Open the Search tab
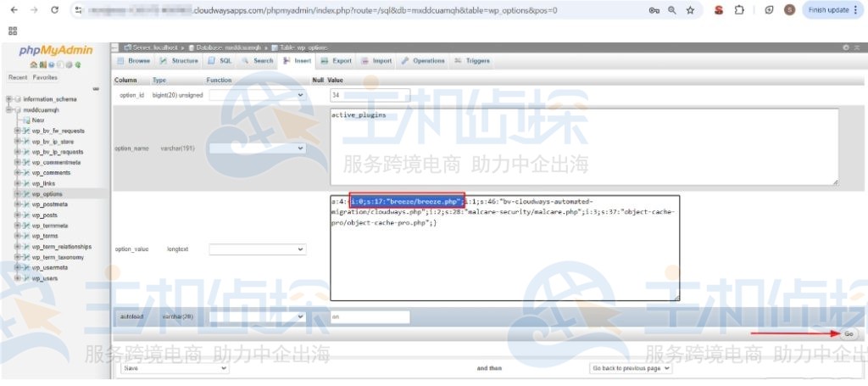Image resolution: width=868 pixels, height=386 pixels. tap(258, 61)
